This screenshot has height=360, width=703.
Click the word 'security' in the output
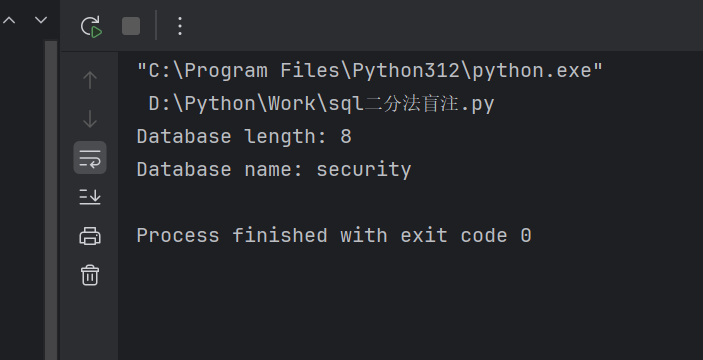click(x=364, y=170)
